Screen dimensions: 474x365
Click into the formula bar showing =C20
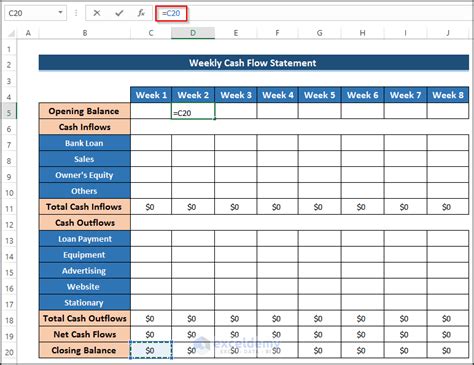click(313, 13)
